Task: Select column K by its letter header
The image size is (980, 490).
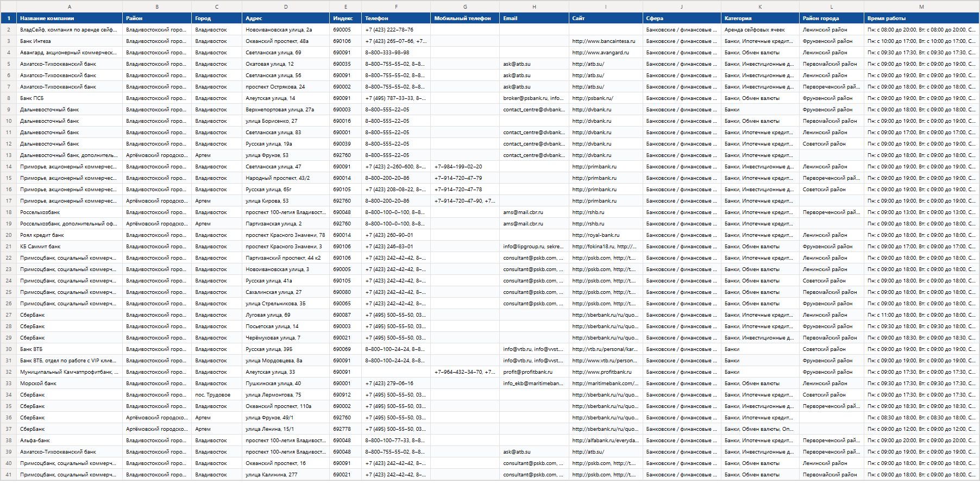Action: (760, 7)
